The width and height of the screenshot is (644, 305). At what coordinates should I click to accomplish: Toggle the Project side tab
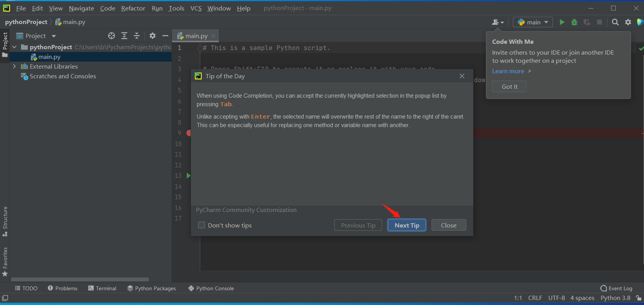pyautogui.click(x=5, y=45)
